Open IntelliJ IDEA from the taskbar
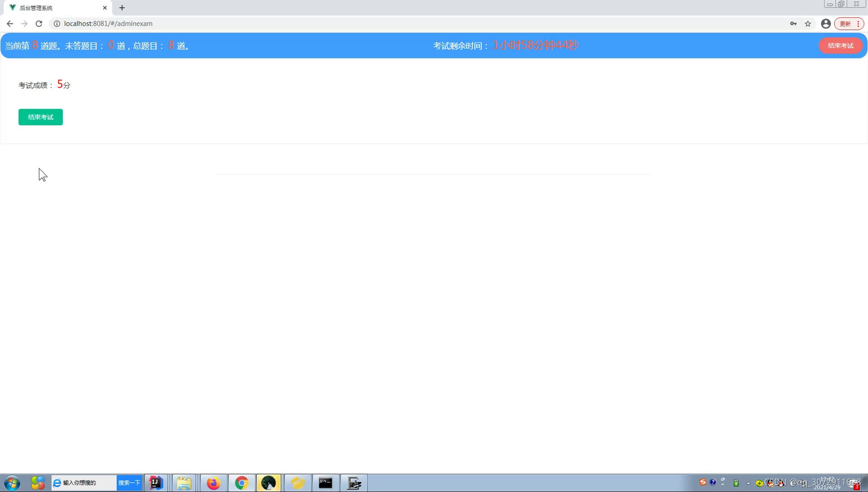Image resolution: width=868 pixels, height=492 pixels. 156,483
